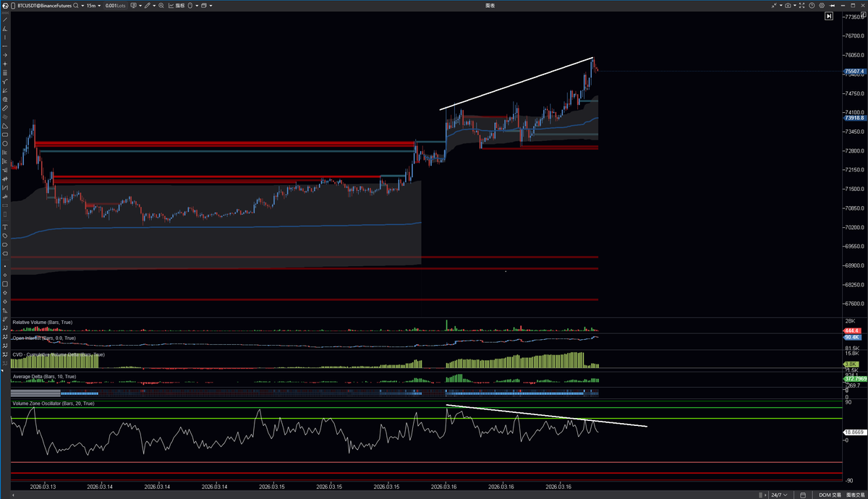Pin the window with the pin icon
Viewport: 868px width, 499px height.
point(832,5)
